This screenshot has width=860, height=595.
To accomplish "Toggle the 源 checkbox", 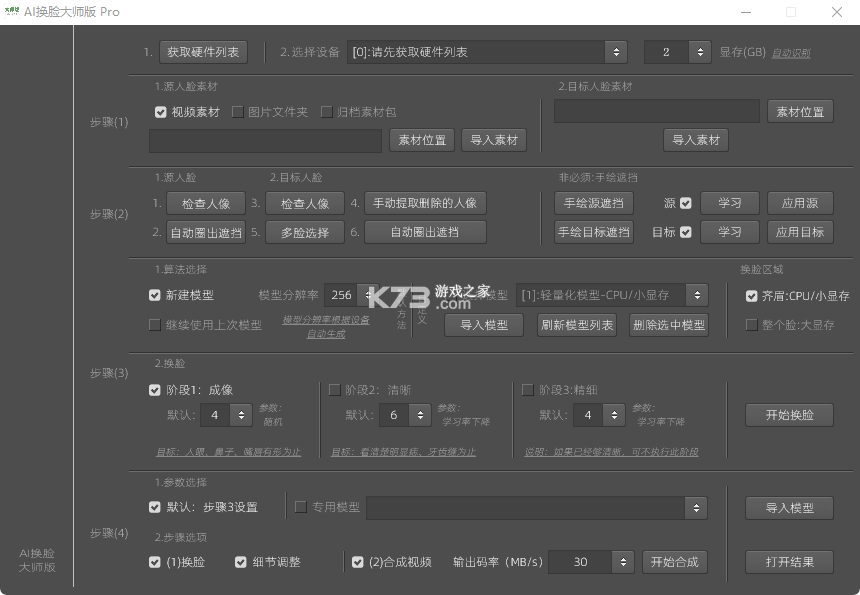I will tap(686, 203).
